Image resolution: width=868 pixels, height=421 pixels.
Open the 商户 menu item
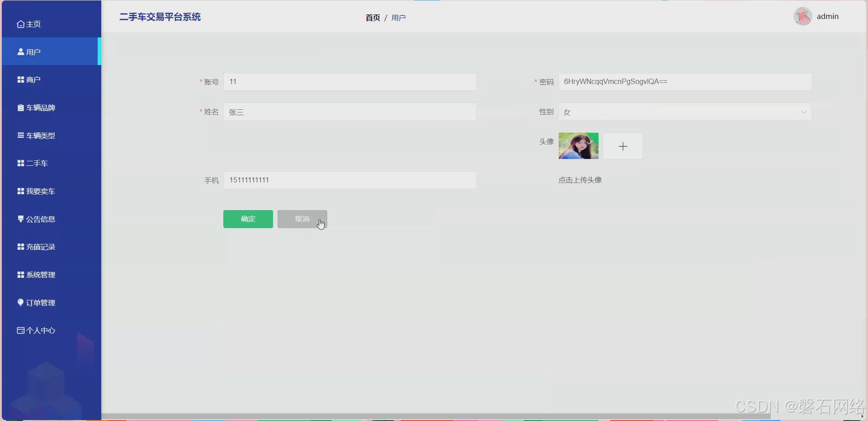coord(52,80)
